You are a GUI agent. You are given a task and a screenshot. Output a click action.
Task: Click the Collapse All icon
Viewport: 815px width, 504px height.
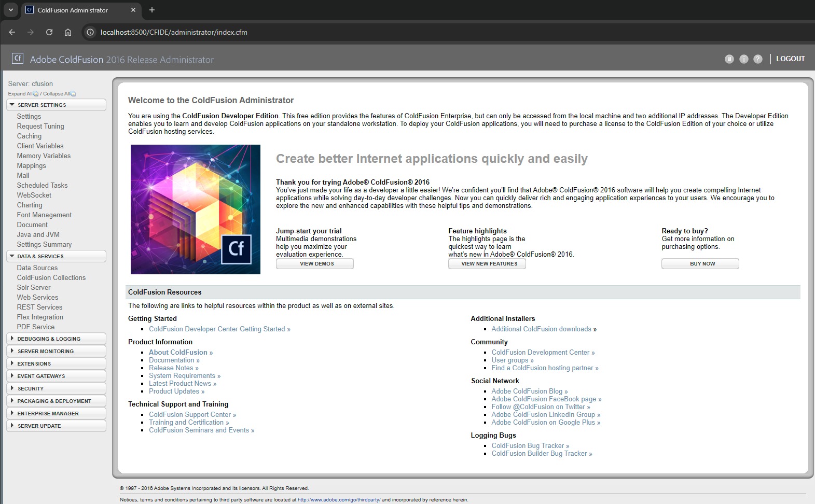pos(73,94)
